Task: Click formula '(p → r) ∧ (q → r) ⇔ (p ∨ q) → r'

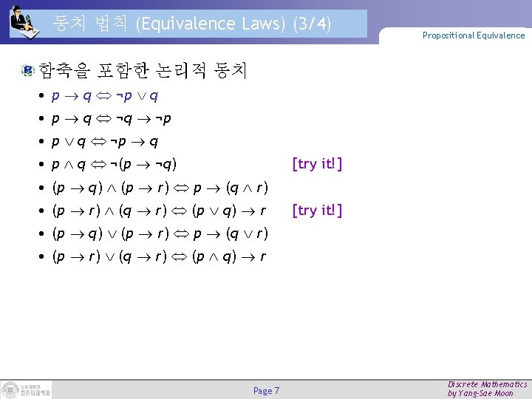Action: point(159,211)
